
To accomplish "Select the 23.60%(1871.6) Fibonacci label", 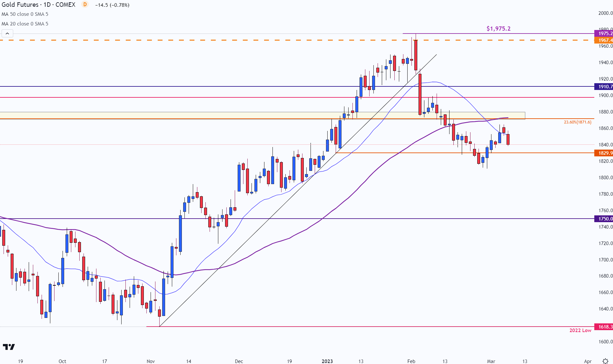I will pos(578,122).
